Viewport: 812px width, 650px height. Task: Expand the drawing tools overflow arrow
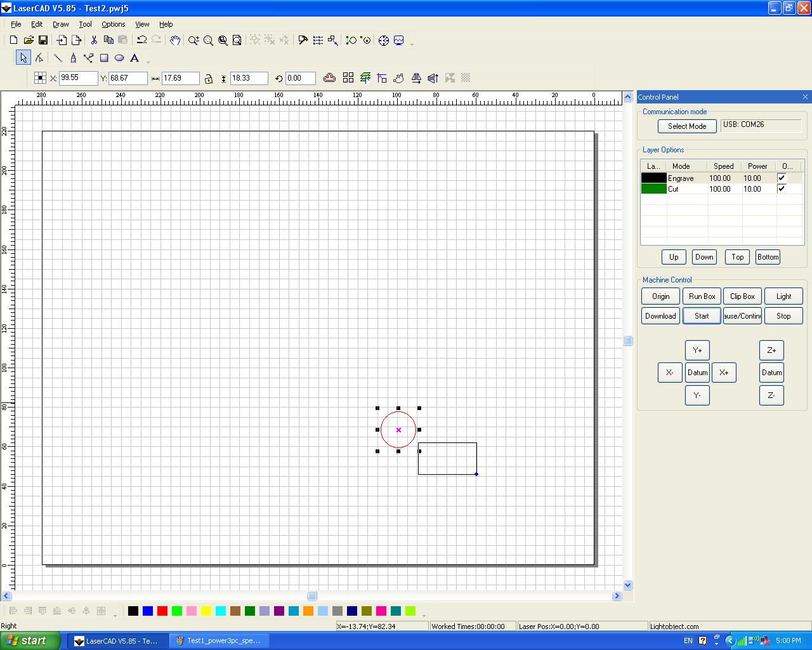(x=148, y=62)
